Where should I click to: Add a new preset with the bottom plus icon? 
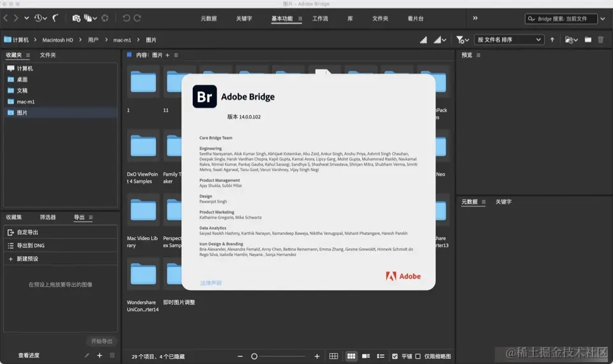100,356
